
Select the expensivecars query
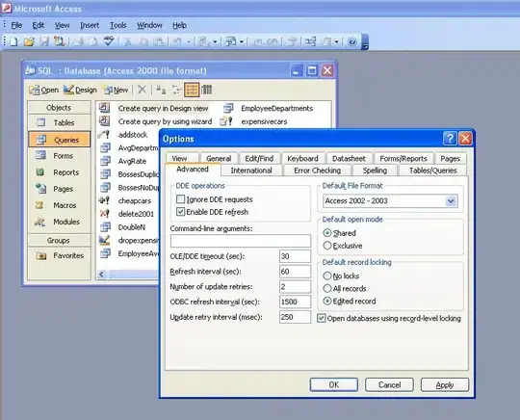(264, 121)
